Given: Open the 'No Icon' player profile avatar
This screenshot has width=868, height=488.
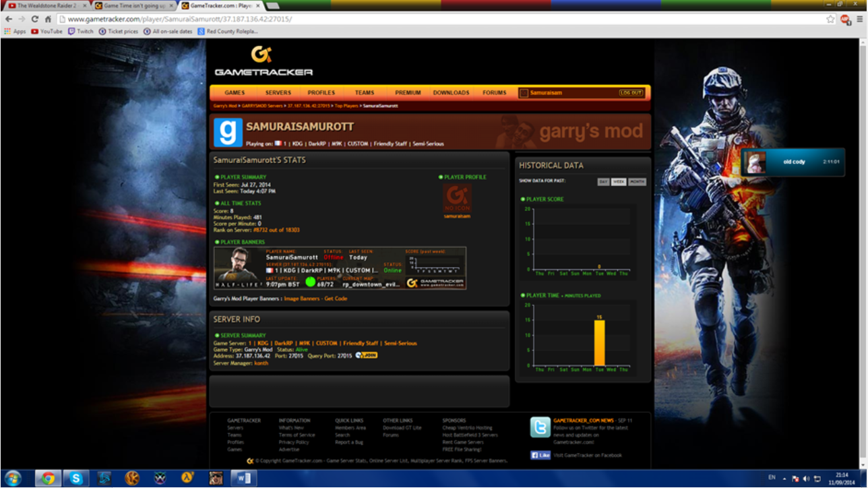Looking at the screenshot, I should click(458, 199).
